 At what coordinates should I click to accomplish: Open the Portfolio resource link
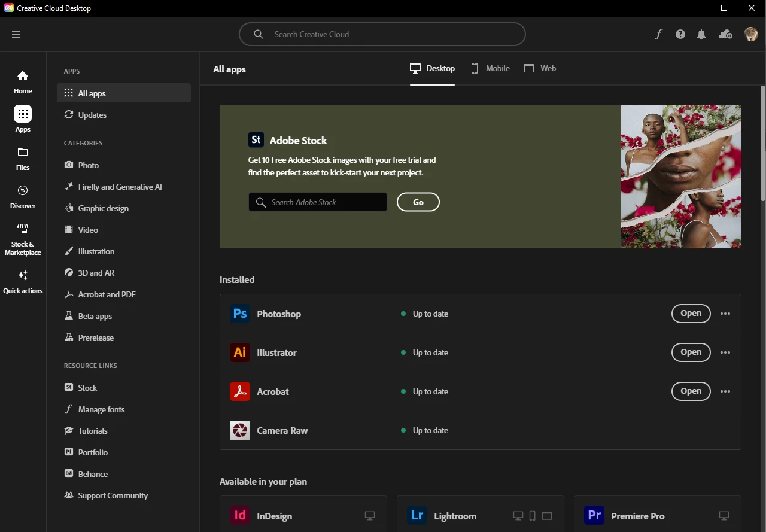[124, 452]
